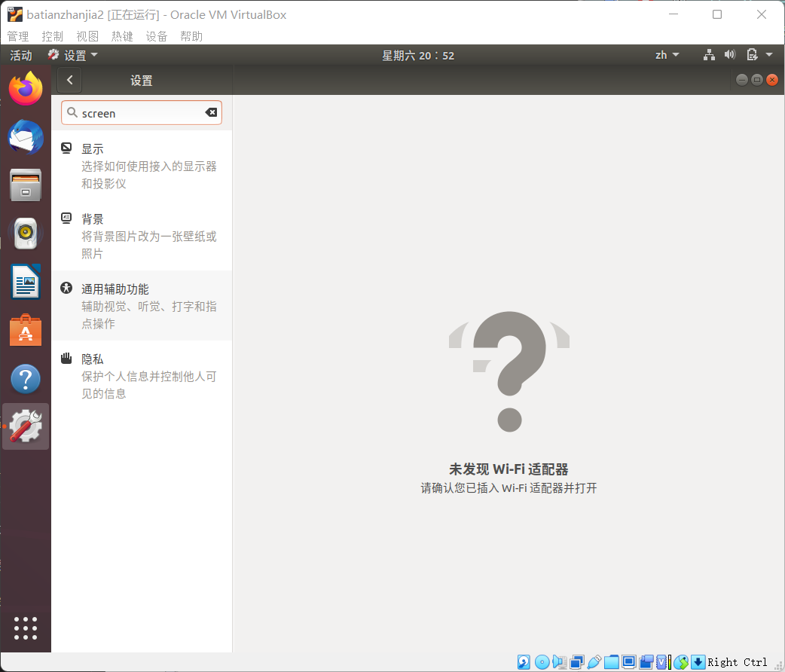The width and height of the screenshot is (785, 672).
Task: Click the hard disk activity status icon
Action: pyautogui.click(x=524, y=662)
